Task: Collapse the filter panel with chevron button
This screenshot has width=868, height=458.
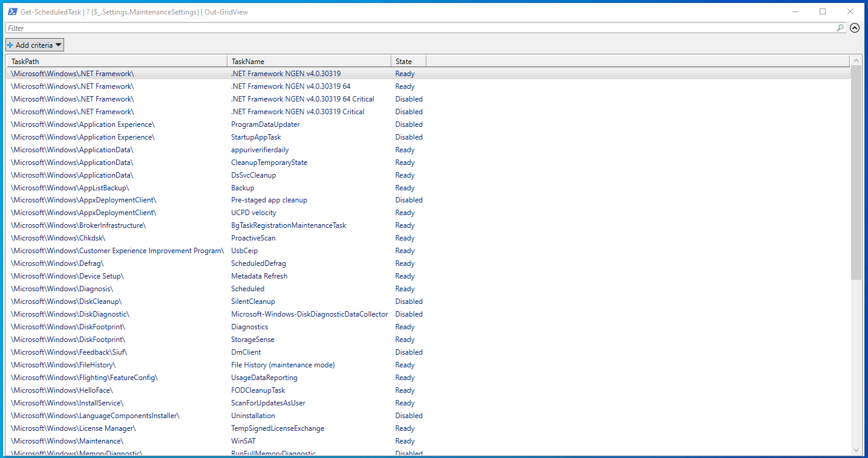Action: tap(855, 28)
